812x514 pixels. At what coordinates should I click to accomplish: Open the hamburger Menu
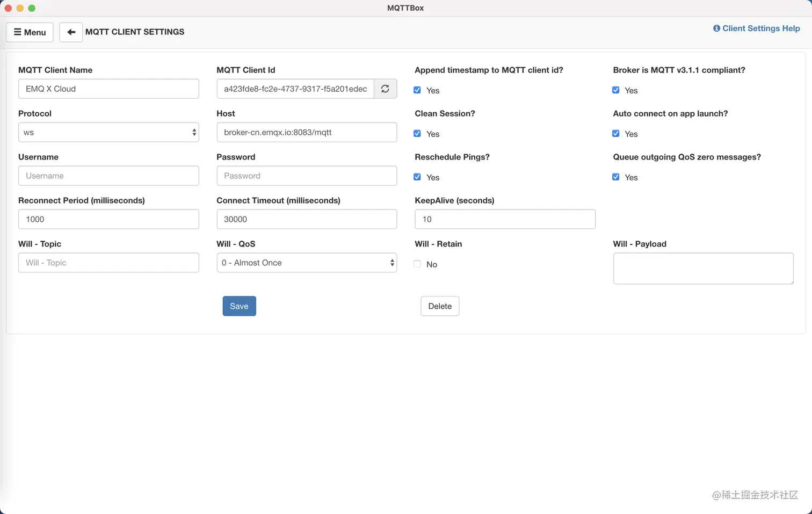point(30,32)
